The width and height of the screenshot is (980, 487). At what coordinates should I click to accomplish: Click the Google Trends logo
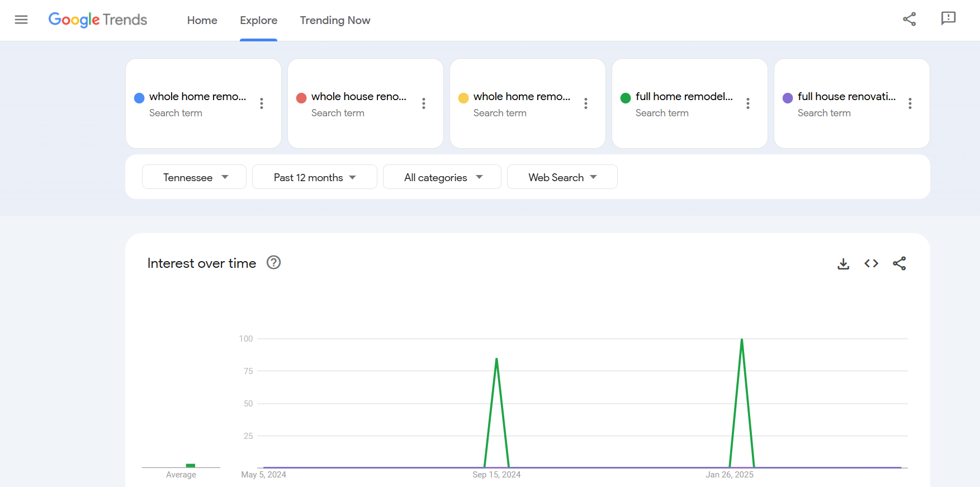98,20
